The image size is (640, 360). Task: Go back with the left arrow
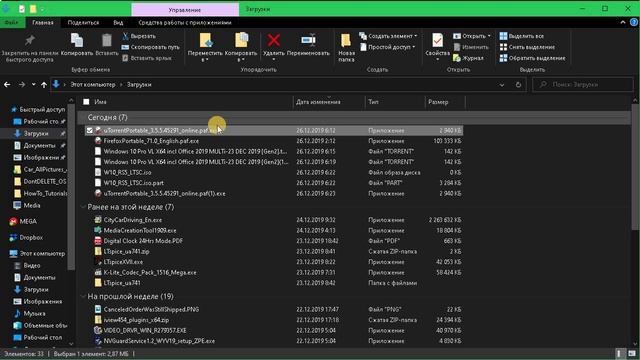pyautogui.click(x=7, y=85)
